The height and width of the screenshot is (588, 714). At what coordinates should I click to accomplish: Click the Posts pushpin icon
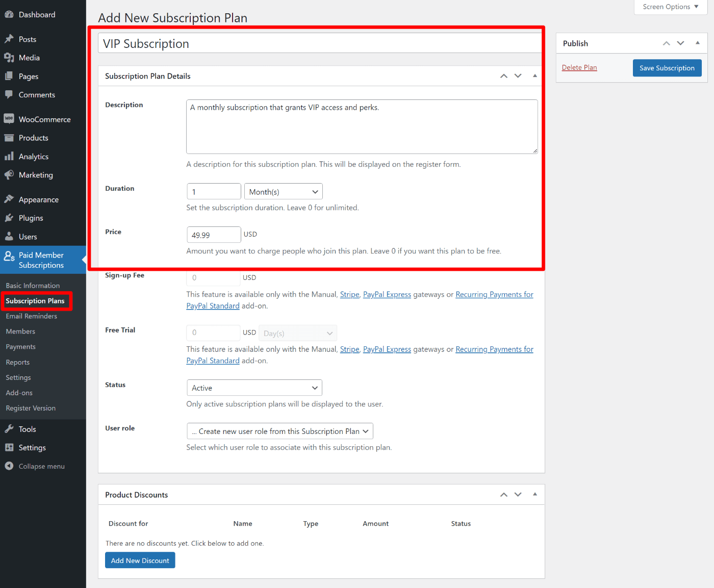pyautogui.click(x=9, y=39)
